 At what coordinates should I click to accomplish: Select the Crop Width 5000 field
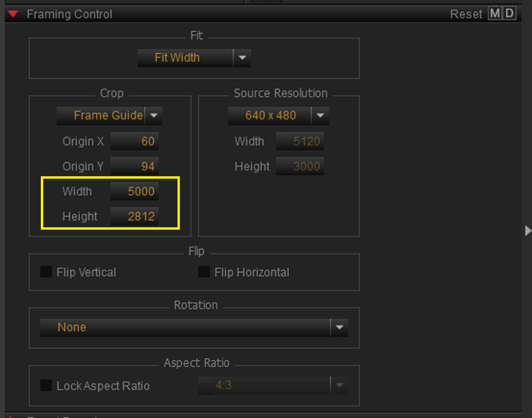coord(134,192)
